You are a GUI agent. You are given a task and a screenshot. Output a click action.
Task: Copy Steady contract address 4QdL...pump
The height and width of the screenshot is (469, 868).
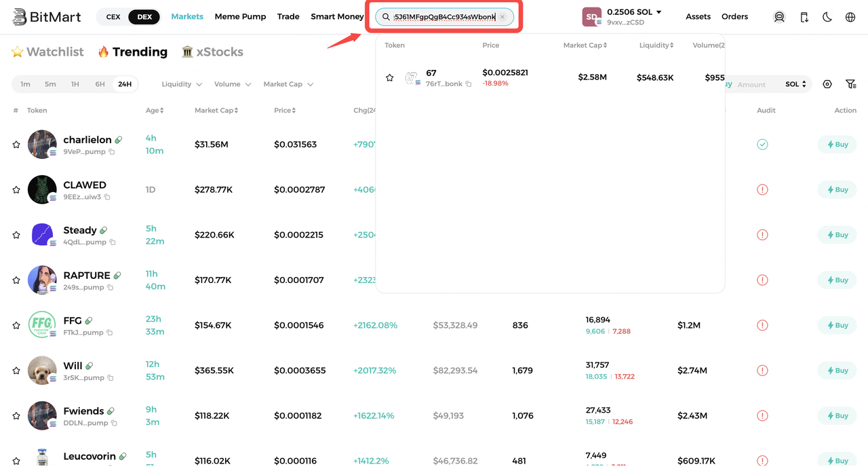coord(113,242)
